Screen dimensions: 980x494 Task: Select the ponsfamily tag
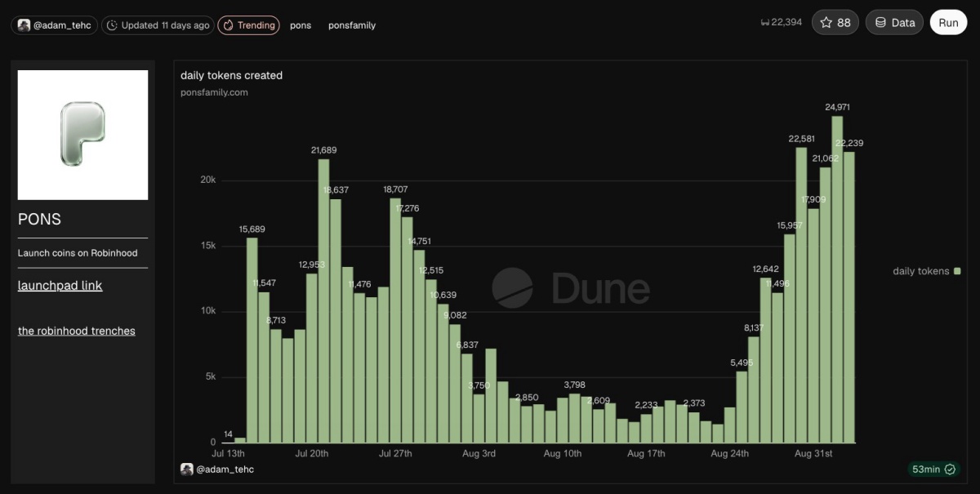[x=352, y=25]
